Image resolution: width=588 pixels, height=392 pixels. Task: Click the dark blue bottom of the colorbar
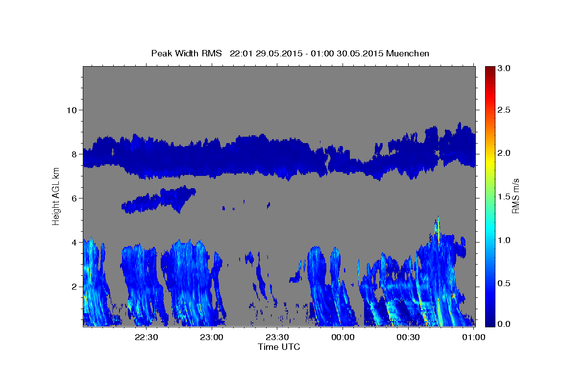click(490, 322)
